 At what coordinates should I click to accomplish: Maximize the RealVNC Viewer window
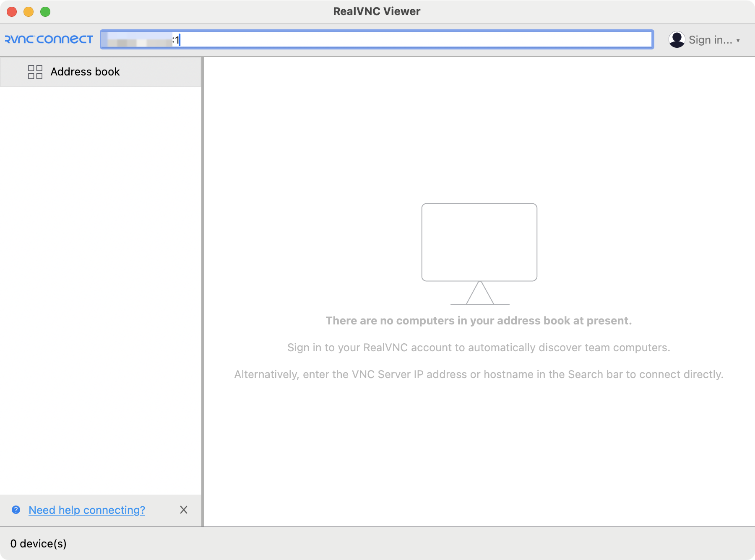(x=45, y=12)
